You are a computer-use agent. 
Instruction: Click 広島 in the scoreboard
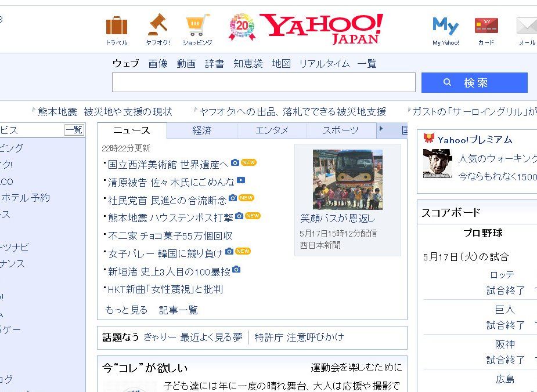[505, 379]
